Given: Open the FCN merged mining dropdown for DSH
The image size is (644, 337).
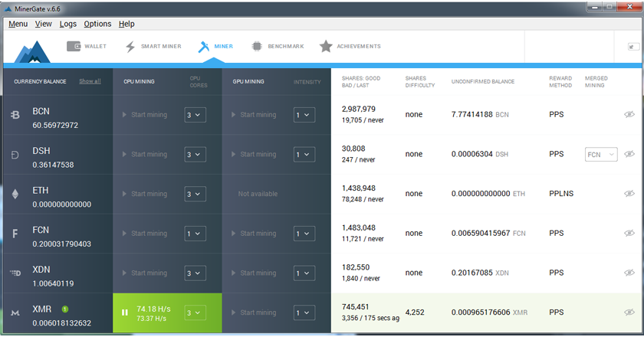Looking at the screenshot, I should [x=601, y=155].
